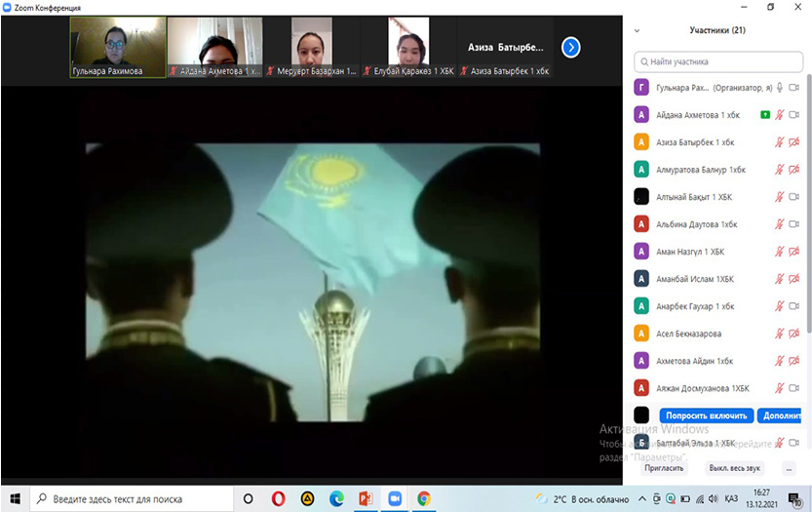Open the Zoom app in the taskbar
This screenshot has height=512, width=812.
pyautogui.click(x=395, y=498)
